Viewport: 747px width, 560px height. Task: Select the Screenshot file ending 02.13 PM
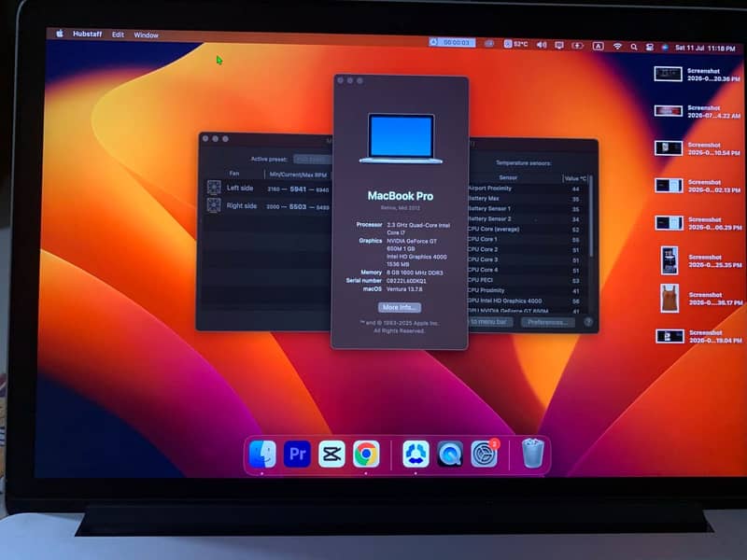pyautogui.click(x=698, y=186)
